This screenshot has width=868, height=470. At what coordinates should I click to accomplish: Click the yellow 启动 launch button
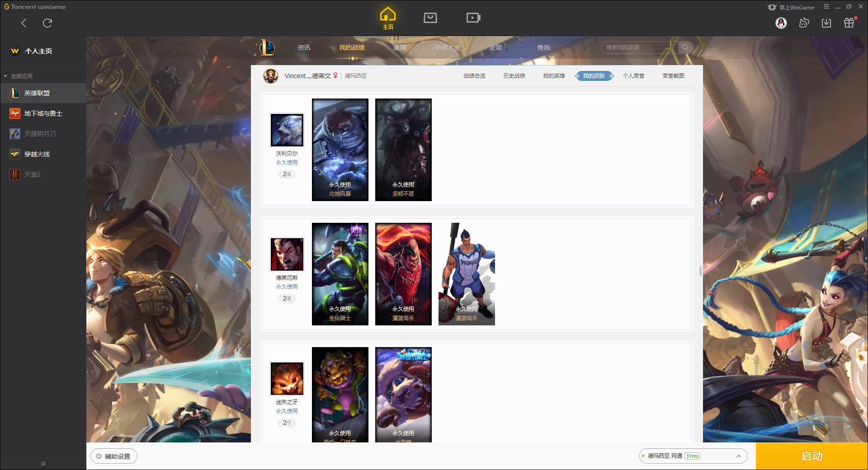[x=811, y=456]
